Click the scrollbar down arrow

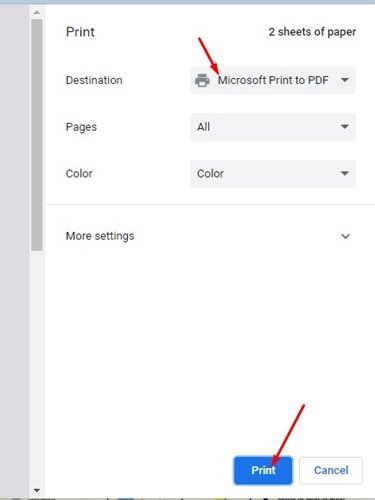point(37,490)
